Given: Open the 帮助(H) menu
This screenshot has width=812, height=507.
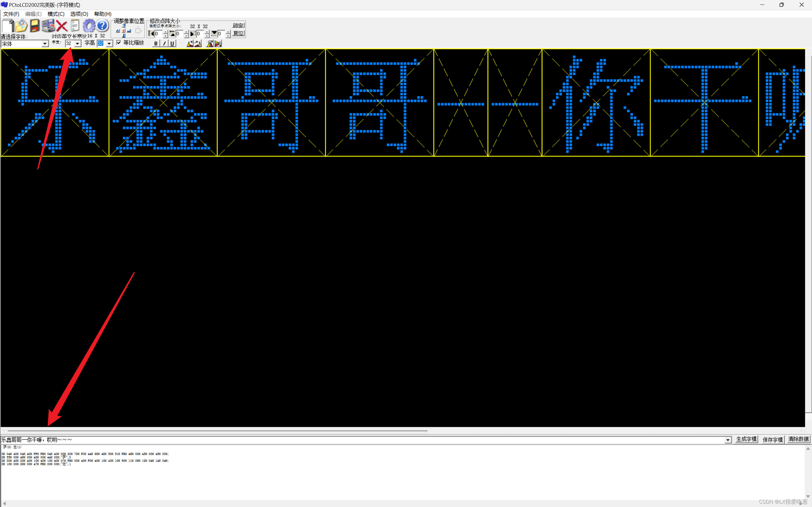Looking at the screenshot, I should [103, 14].
